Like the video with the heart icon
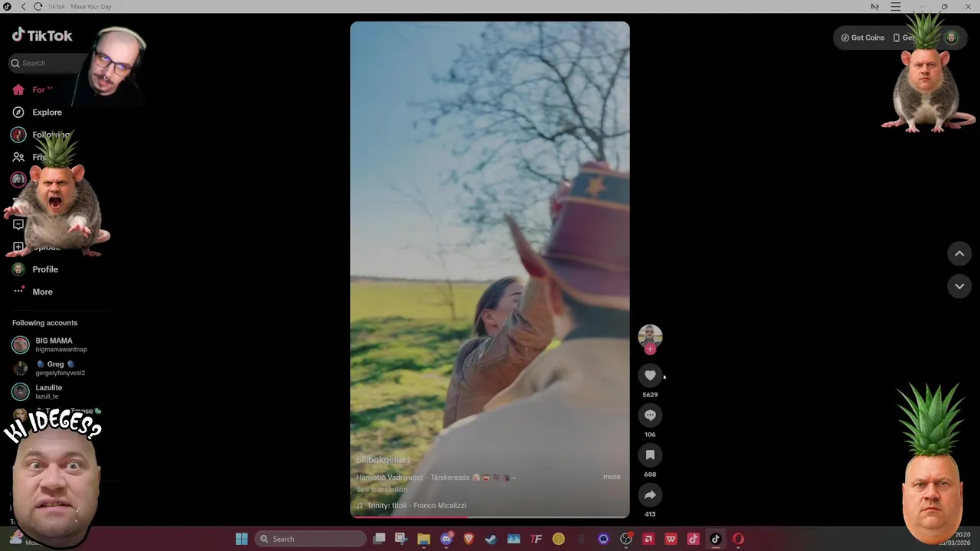 tap(650, 375)
